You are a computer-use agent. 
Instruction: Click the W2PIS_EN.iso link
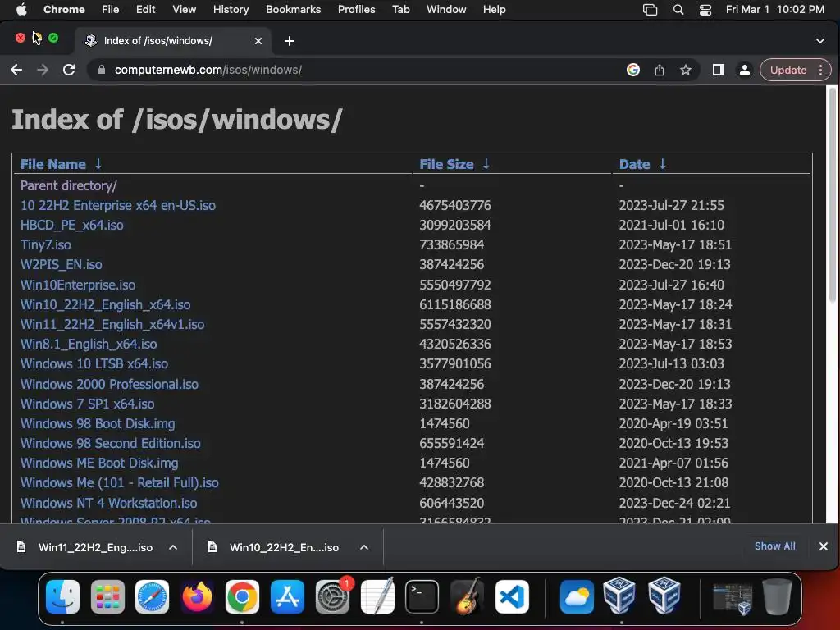coord(61,265)
